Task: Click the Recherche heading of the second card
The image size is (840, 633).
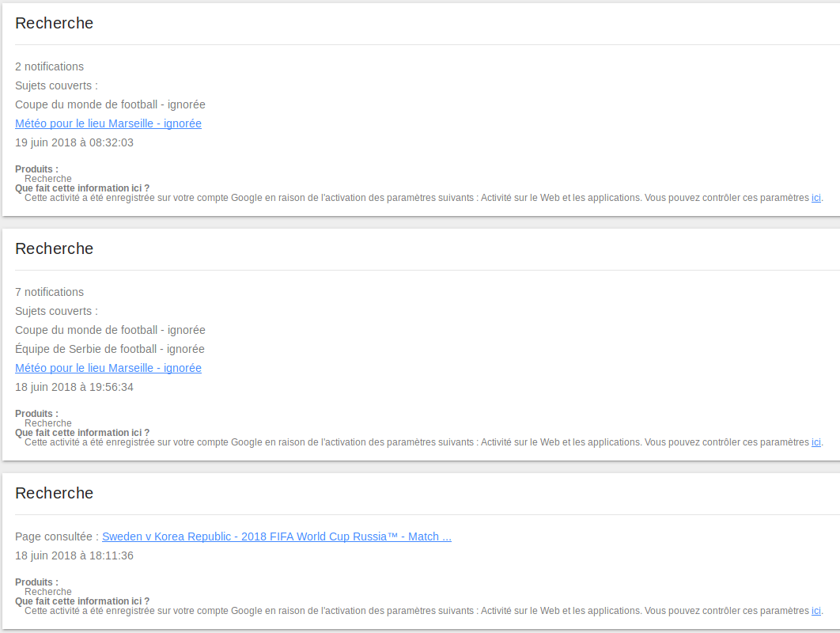Action: [x=54, y=248]
